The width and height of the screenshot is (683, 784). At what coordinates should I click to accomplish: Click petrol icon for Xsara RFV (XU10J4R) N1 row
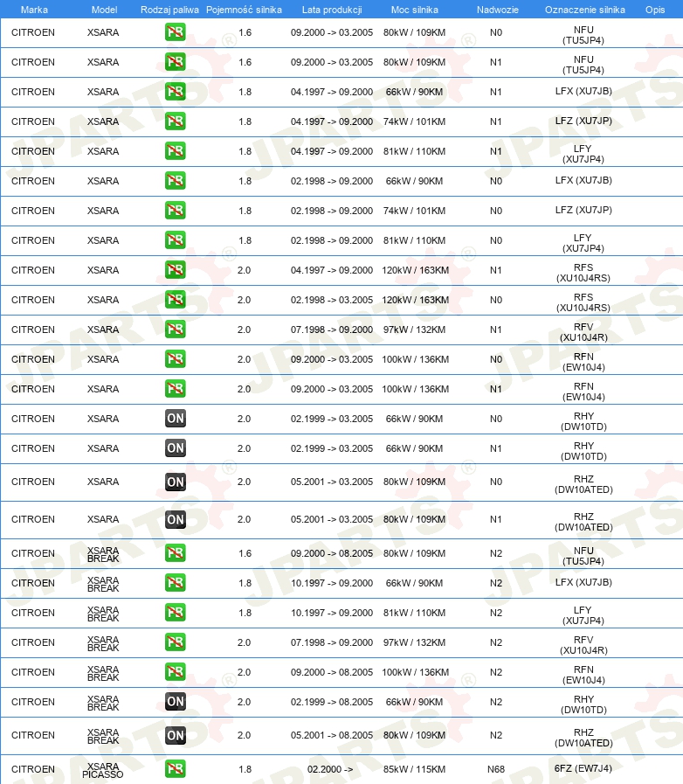pos(176,330)
